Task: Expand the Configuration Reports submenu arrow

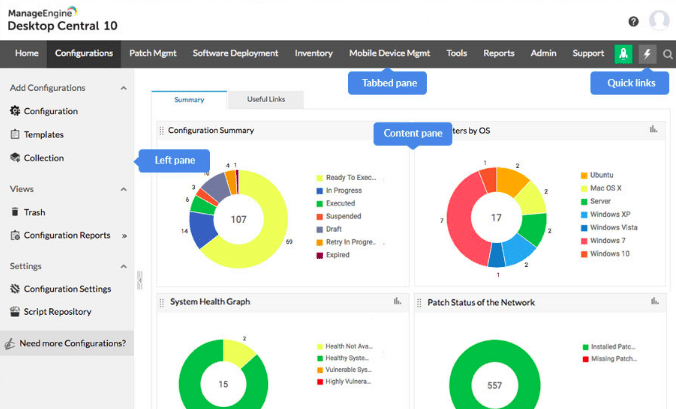Action: (x=124, y=236)
